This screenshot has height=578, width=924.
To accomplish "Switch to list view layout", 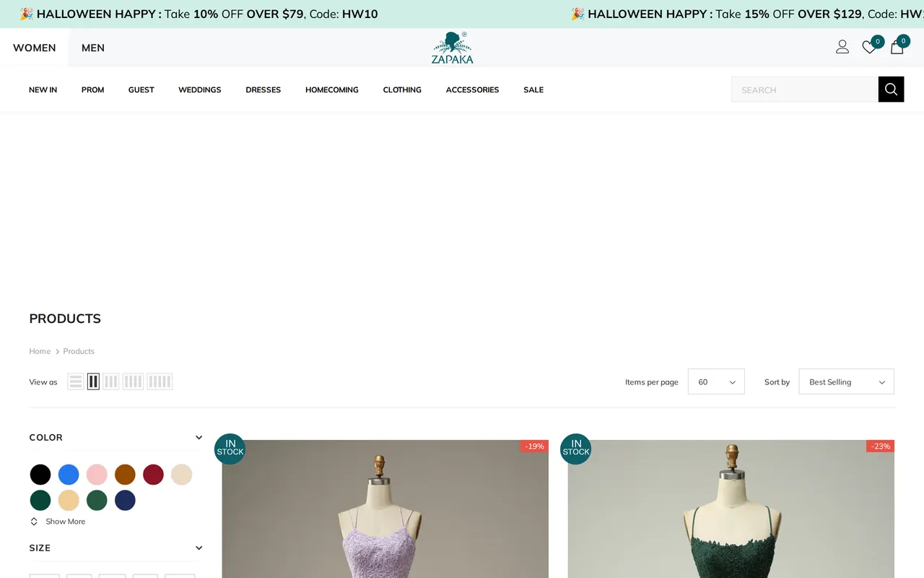I will 76,381.
